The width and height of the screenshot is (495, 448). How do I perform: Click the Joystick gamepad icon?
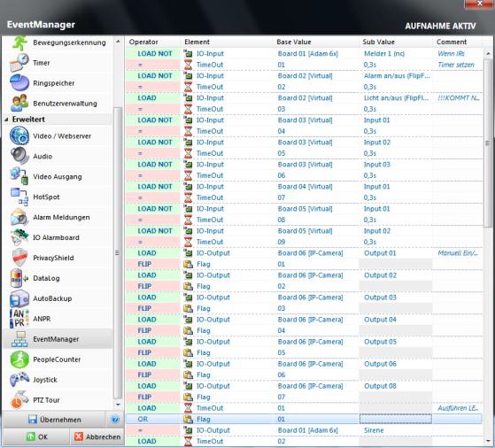[19, 379]
